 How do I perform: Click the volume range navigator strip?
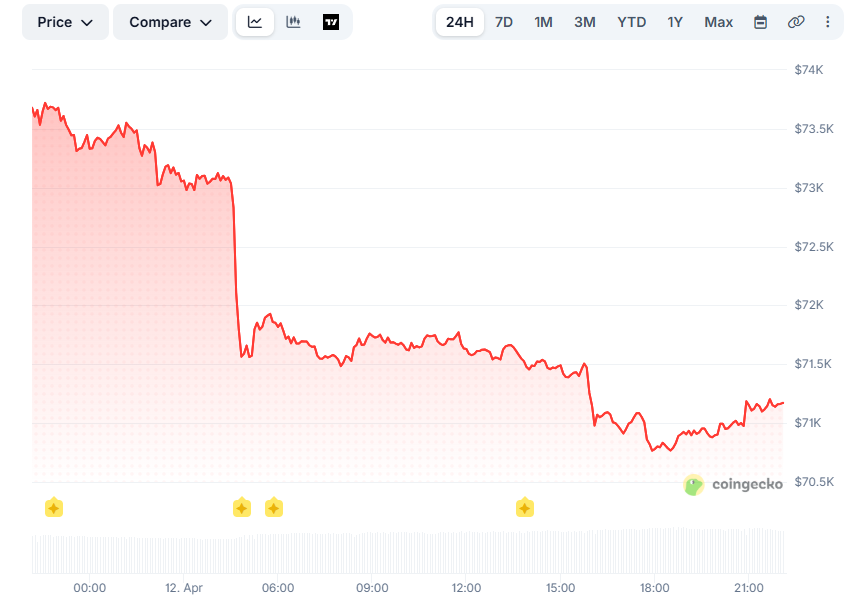click(x=408, y=553)
